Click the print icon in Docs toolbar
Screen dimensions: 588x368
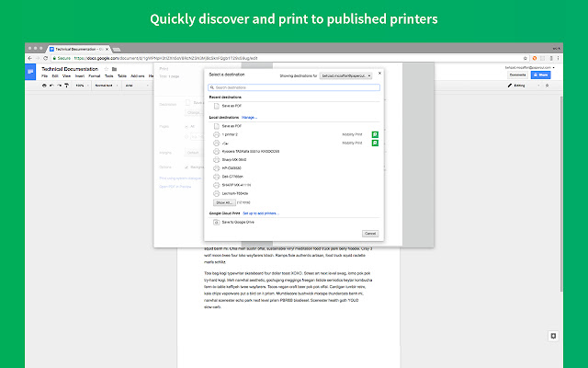click(x=44, y=85)
